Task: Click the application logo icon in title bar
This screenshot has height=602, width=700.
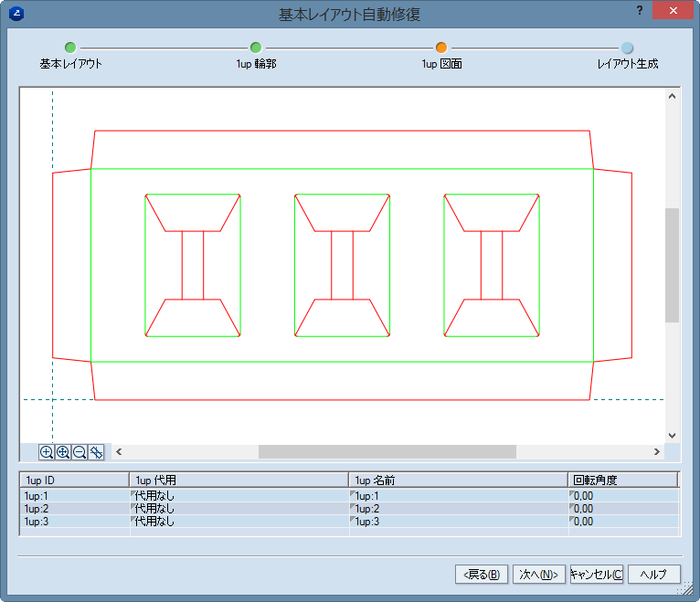Action: tap(16, 14)
